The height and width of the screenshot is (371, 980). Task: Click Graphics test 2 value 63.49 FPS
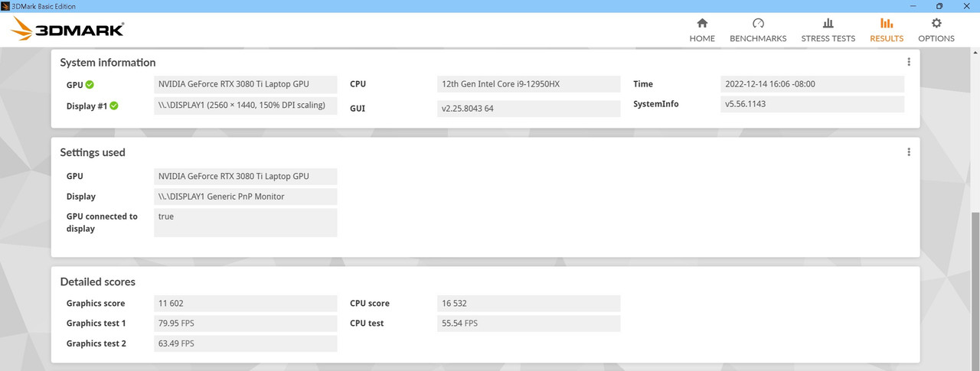click(x=245, y=343)
